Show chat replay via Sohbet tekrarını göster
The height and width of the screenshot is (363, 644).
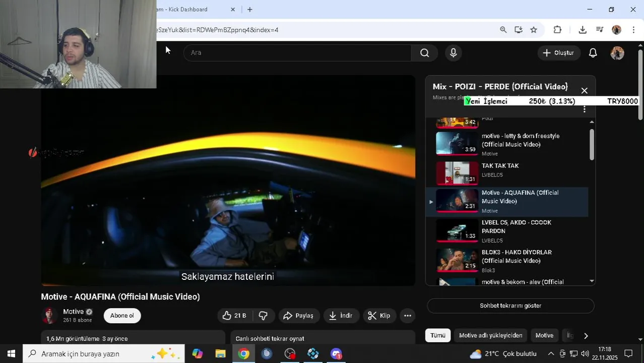510,306
